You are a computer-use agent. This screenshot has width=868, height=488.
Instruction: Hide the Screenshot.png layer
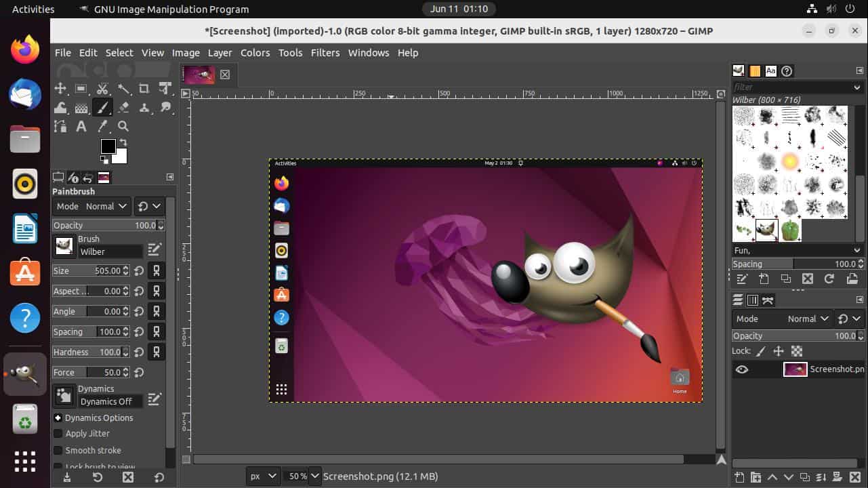point(742,369)
